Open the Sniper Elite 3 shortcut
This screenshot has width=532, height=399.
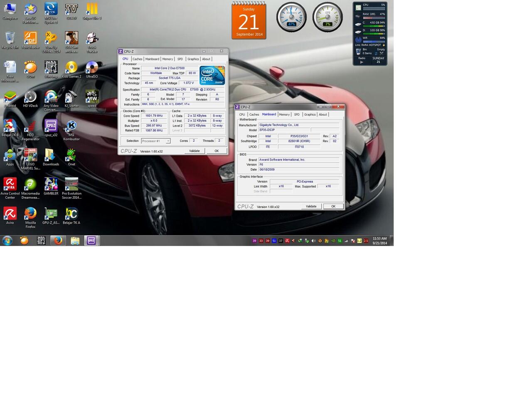[92, 11]
